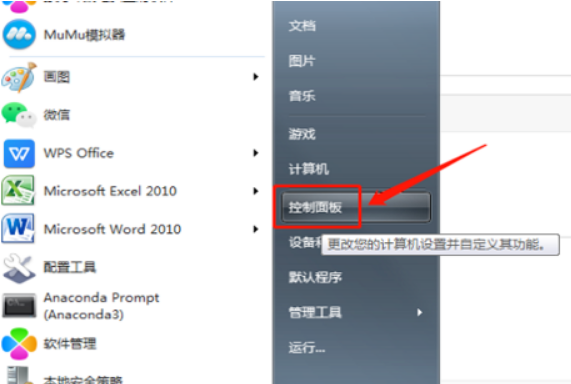Open the 游戏 entry

click(302, 134)
